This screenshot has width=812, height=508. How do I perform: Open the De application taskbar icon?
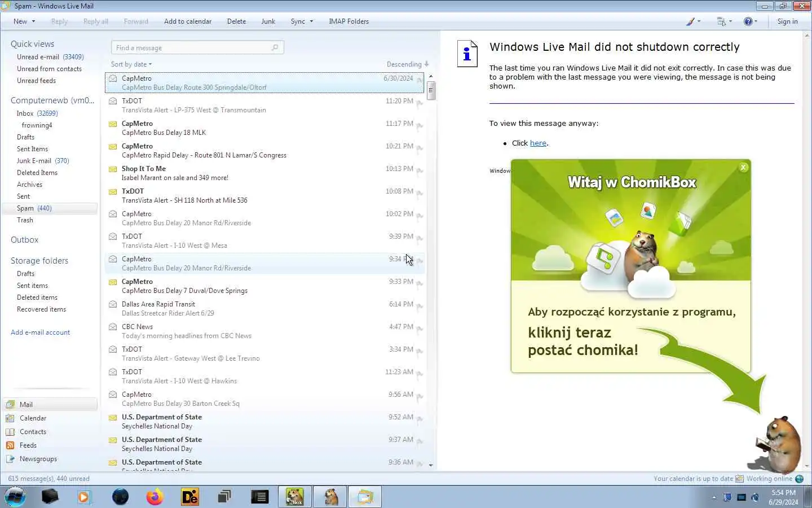[x=190, y=497]
